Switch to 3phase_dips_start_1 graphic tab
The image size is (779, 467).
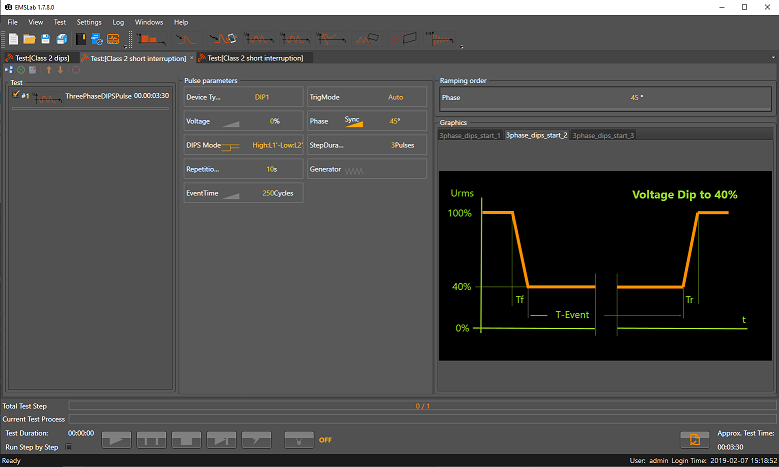tap(470, 135)
